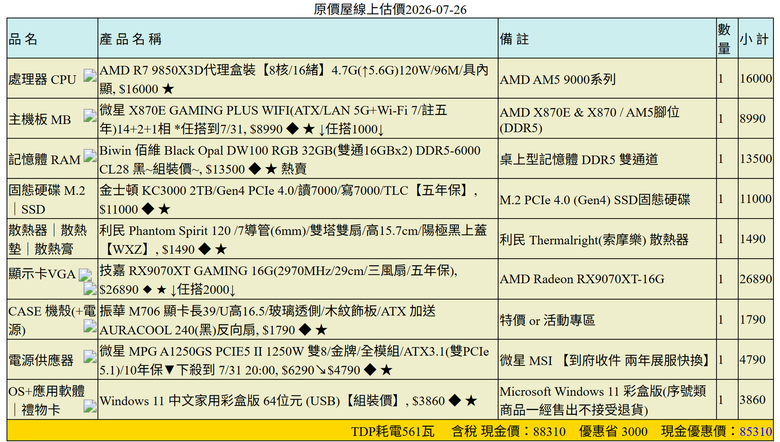Click quantity 1 in 顯示卡VGA row
Screen dimensions: 780x442
pyautogui.click(x=721, y=279)
